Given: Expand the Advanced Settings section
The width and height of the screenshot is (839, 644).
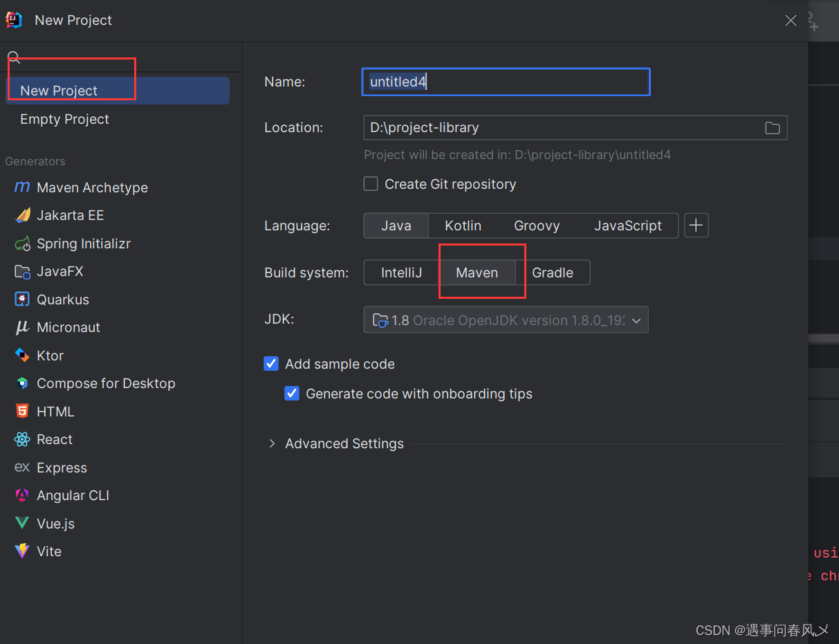Looking at the screenshot, I should [x=273, y=443].
